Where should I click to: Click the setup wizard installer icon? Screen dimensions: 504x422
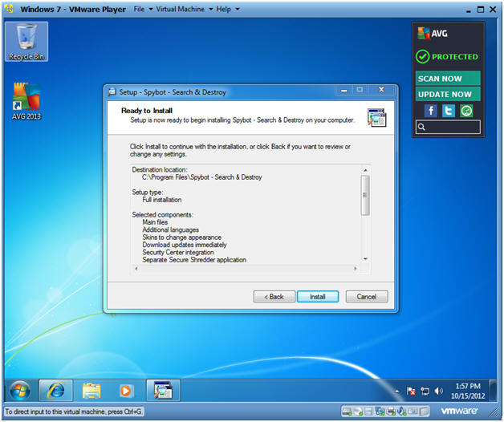(376, 118)
